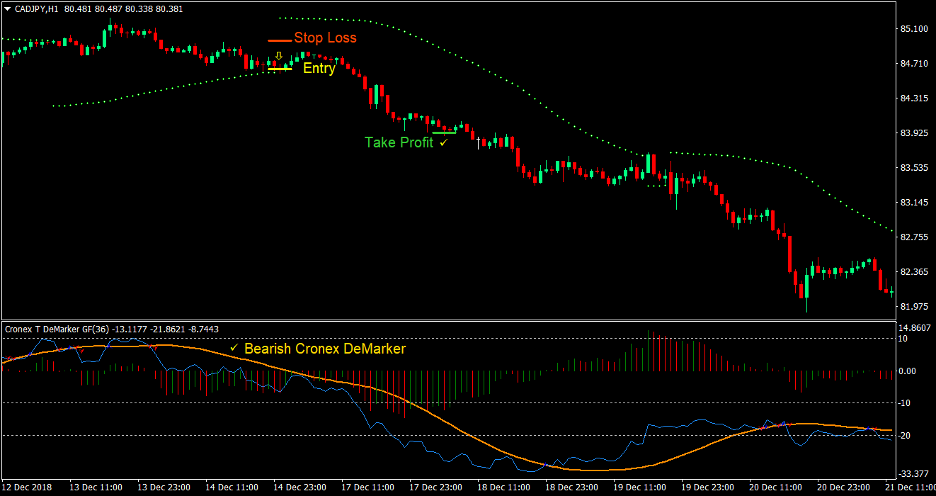Click the OHLC values 80.481 80.487 80.338 80.381
Viewport: 936px width, 496px height.
tap(122, 9)
